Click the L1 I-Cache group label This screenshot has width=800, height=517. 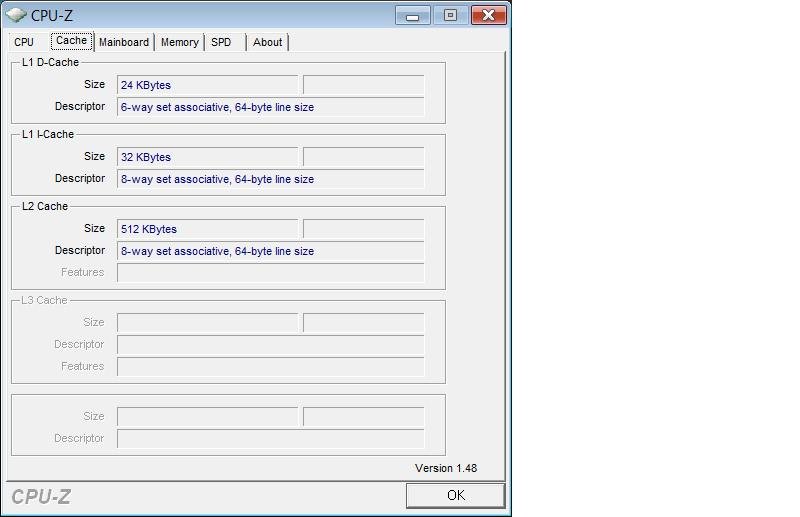pyautogui.click(x=48, y=134)
